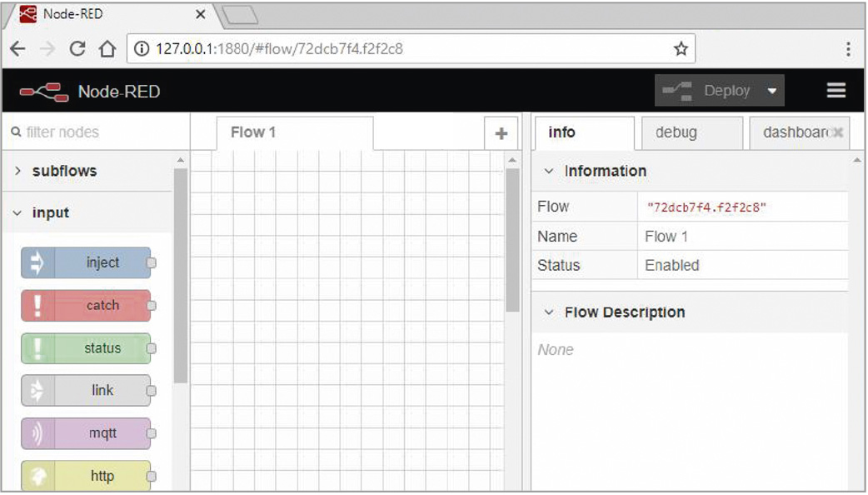Click the browser forward arrow

47,48
